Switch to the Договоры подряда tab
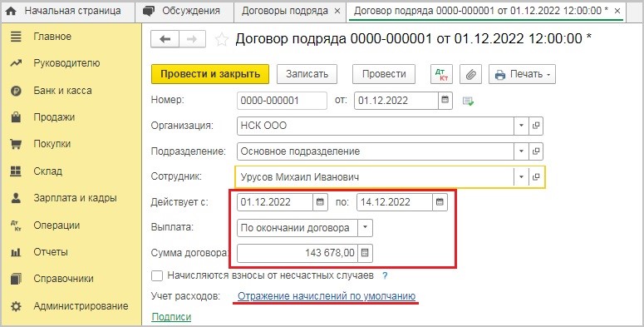 (285, 11)
